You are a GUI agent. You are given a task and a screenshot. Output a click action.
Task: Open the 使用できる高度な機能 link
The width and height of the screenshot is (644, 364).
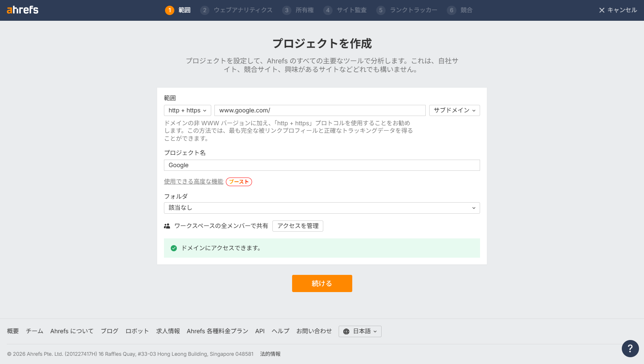(193, 181)
